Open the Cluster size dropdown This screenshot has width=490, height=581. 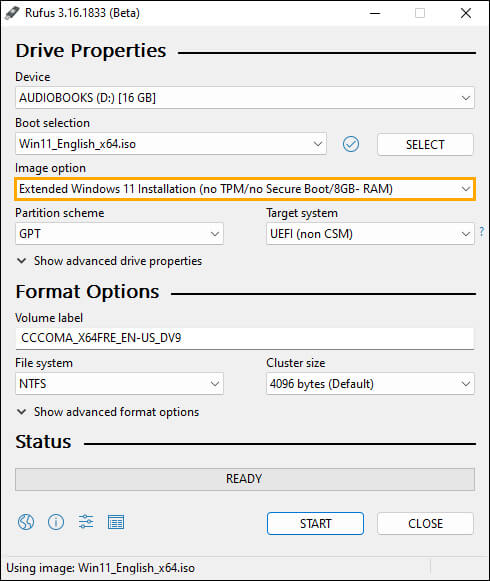370,384
